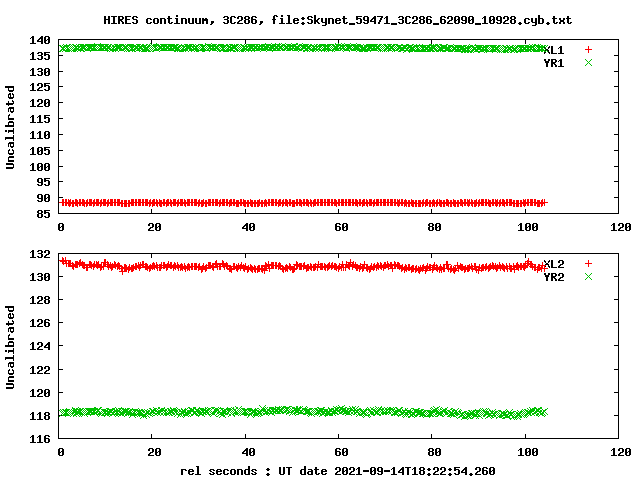Select the XL2 legend label
This screenshot has height=480, width=640.
(x=554, y=264)
